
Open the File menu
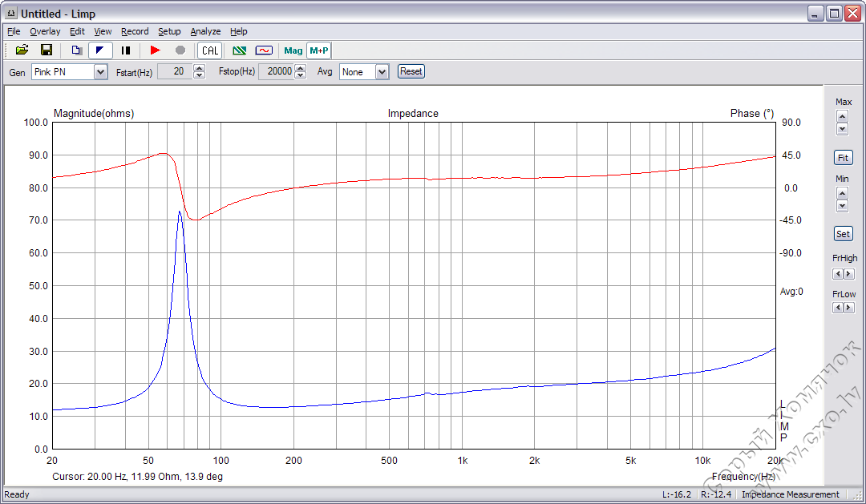point(14,31)
